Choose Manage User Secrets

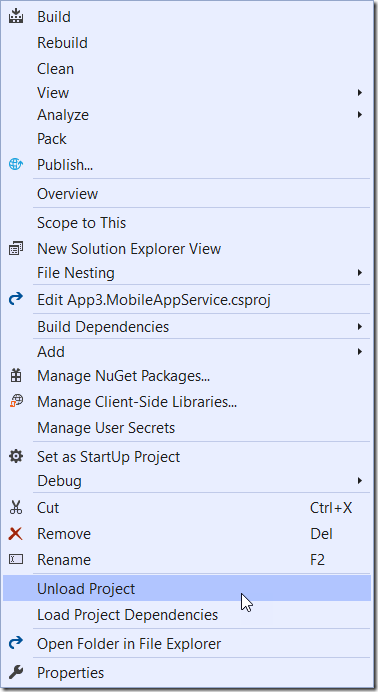[187, 428]
